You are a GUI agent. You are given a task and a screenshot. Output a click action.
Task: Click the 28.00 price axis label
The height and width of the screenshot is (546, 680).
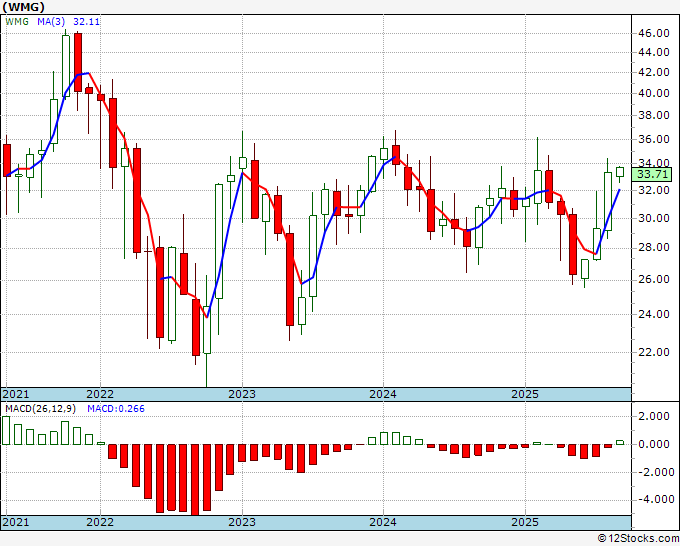pyautogui.click(x=654, y=247)
